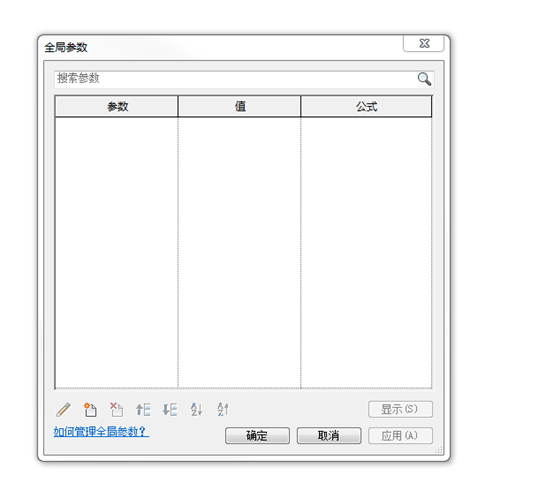Click the 取消 button
Screen dimensions: 554x490
tap(329, 436)
